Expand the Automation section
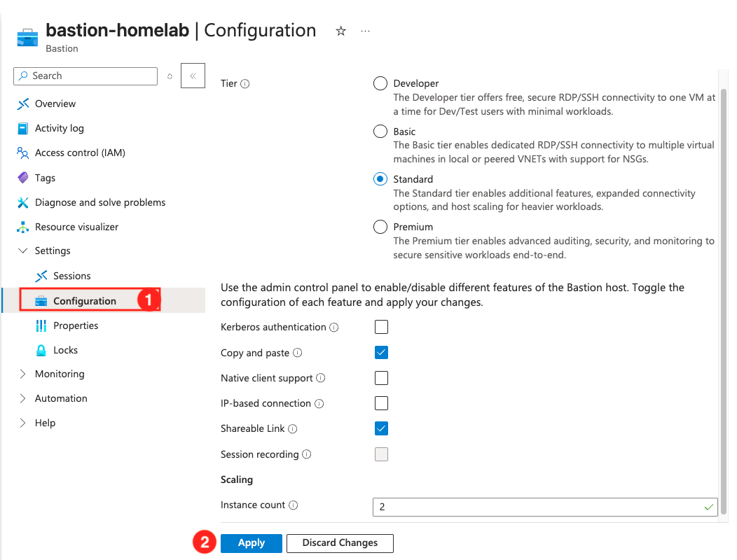 [22, 398]
